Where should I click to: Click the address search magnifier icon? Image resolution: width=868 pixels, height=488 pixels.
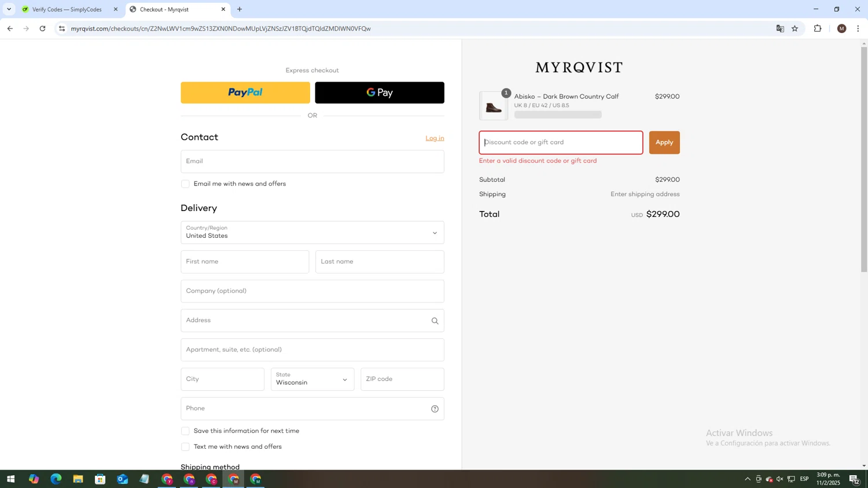tap(435, 321)
